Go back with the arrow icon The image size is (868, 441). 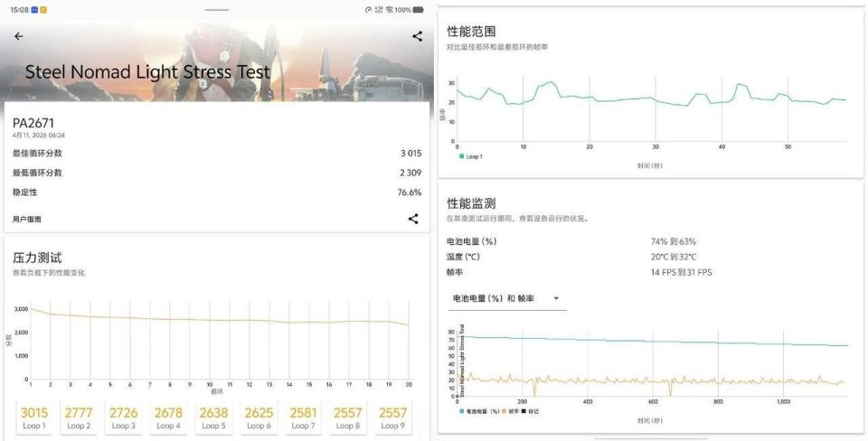coord(19,36)
